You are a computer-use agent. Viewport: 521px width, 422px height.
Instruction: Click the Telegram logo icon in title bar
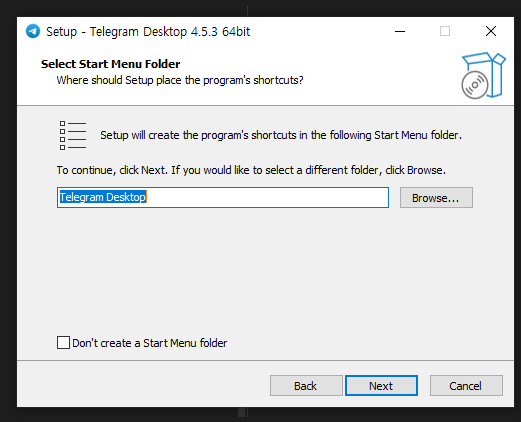point(33,31)
